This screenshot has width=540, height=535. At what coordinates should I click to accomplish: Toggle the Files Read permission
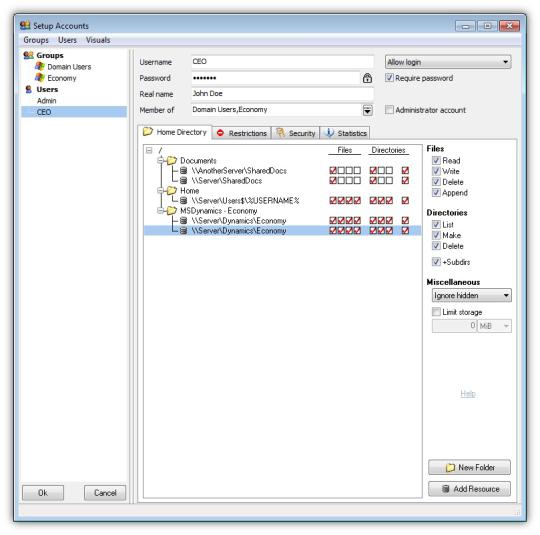pyautogui.click(x=436, y=161)
